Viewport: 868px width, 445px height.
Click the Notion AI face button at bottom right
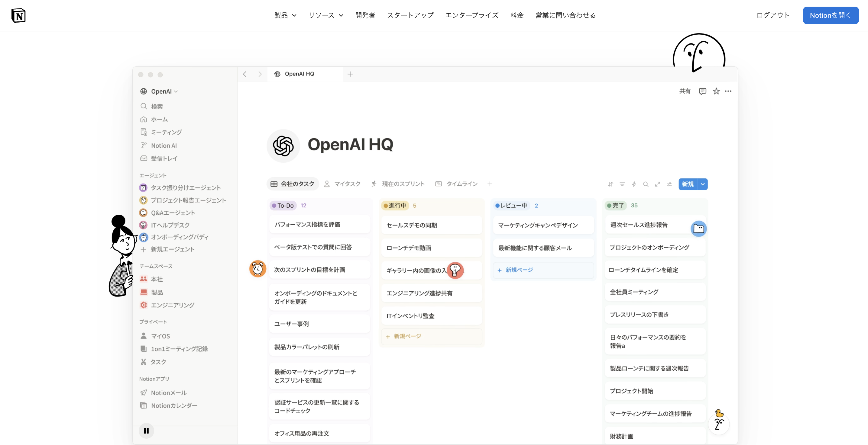coord(719,424)
